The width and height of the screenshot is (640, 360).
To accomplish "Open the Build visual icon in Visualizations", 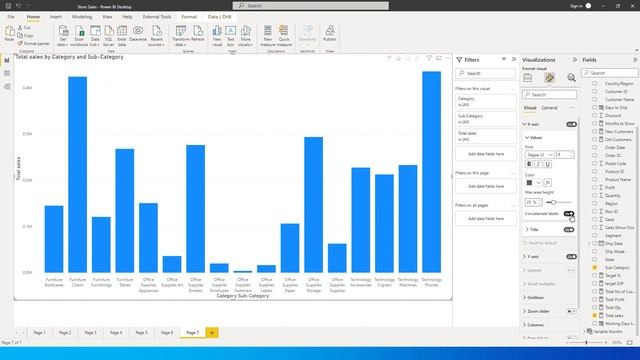I will (x=528, y=78).
